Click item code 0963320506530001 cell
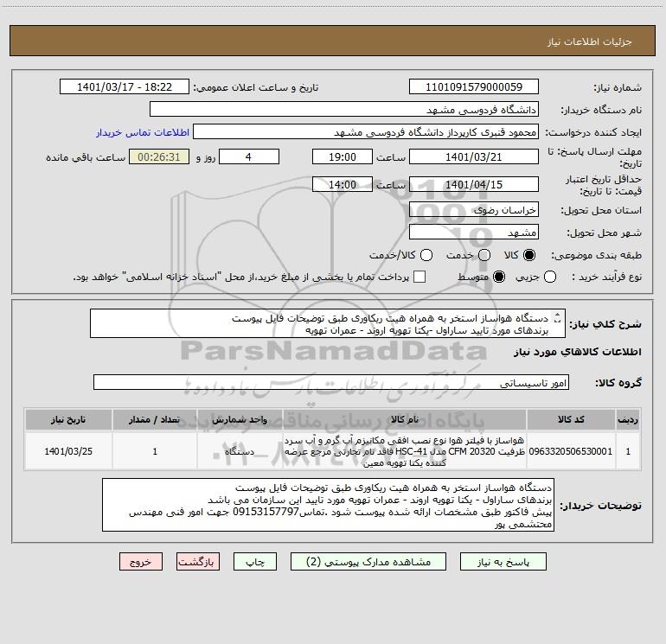This screenshot has width=666, height=644. click(571, 451)
